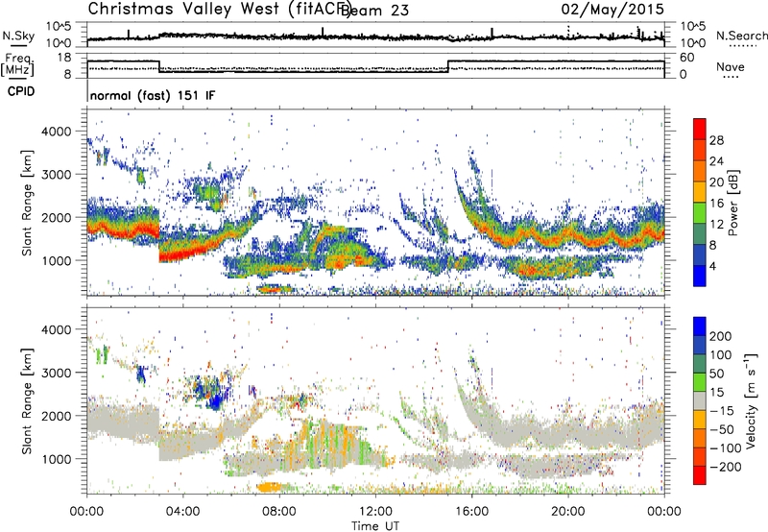The image size is (768, 532).
Task: Click the 'normal (fast) 151 IF' text
Action: point(153,95)
